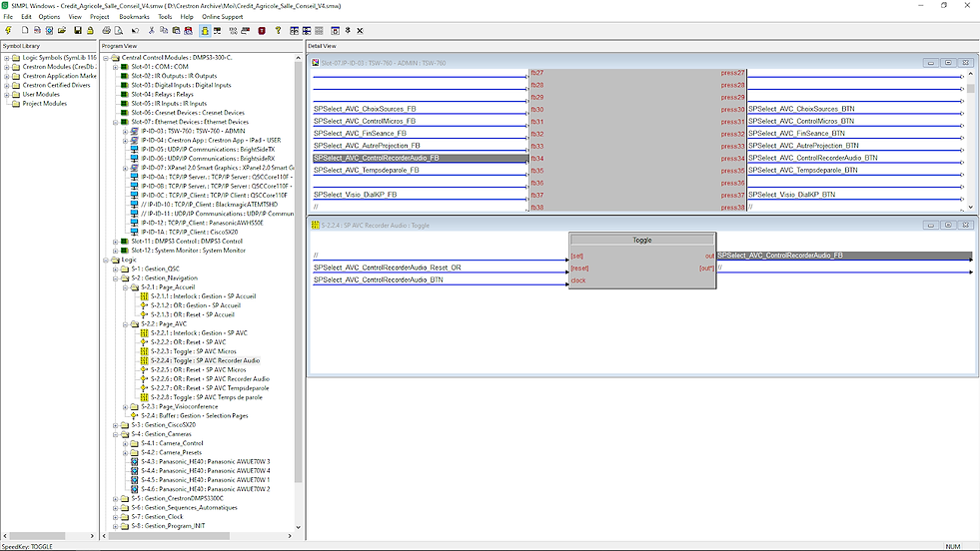The width and height of the screenshot is (980, 551).
Task: Click the Slot-04 Relays green card icon
Action: [125, 95]
